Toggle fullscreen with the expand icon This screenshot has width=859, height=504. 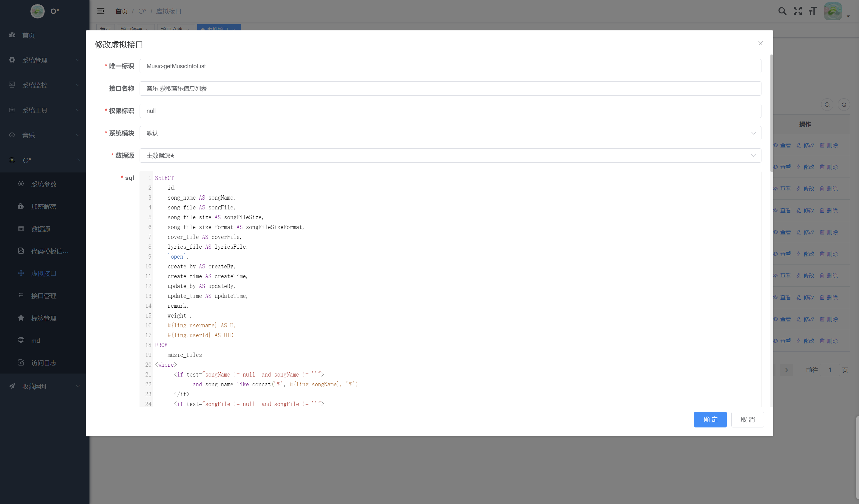pyautogui.click(x=798, y=11)
